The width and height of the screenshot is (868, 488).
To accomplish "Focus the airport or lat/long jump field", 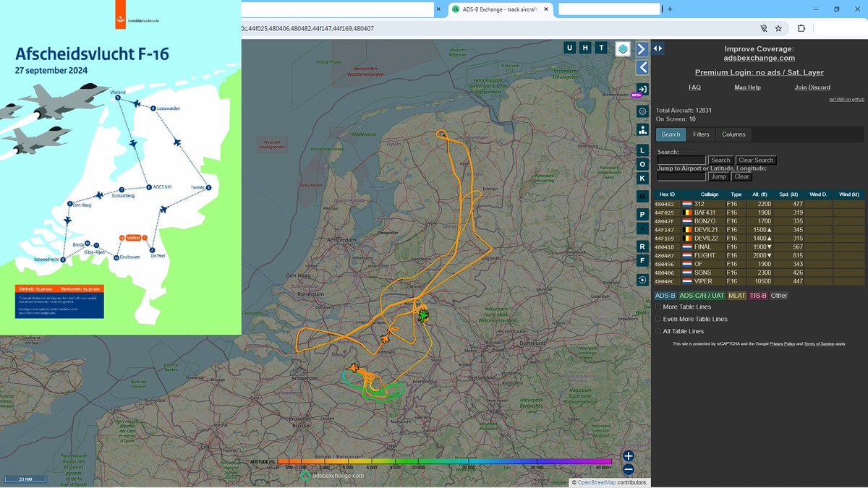I will pos(681,176).
